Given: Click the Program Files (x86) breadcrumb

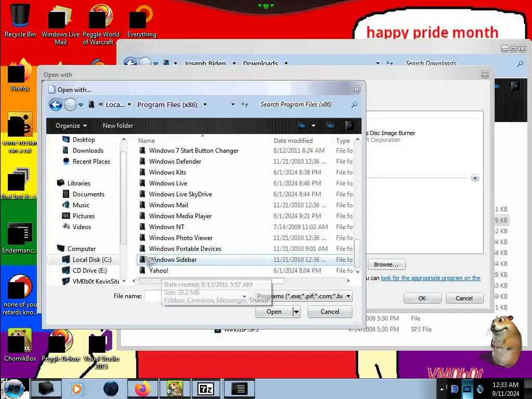Looking at the screenshot, I should [x=167, y=104].
